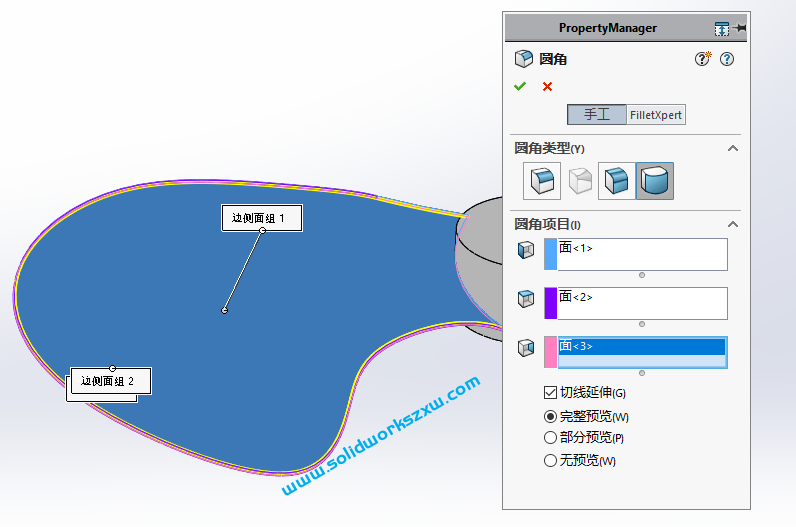
Task: Click the highlighted 面<3> selection box
Action: pos(642,352)
